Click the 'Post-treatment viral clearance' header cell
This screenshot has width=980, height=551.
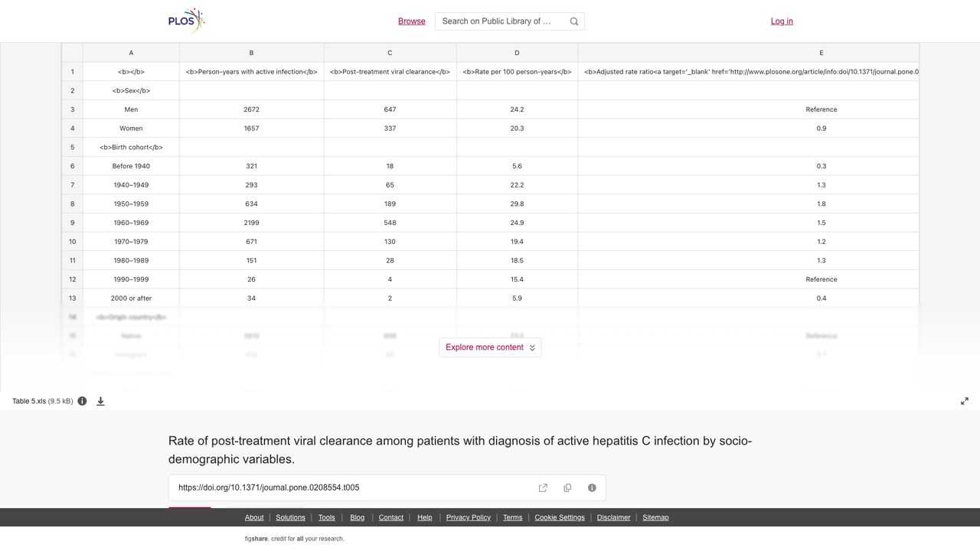click(390, 72)
